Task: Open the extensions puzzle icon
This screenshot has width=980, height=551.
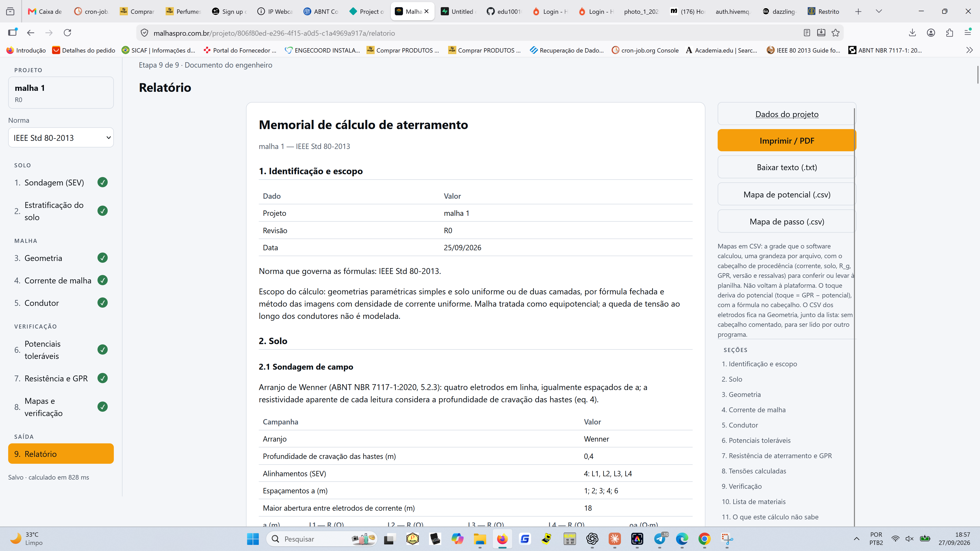Action: pyautogui.click(x=949, y=33)
